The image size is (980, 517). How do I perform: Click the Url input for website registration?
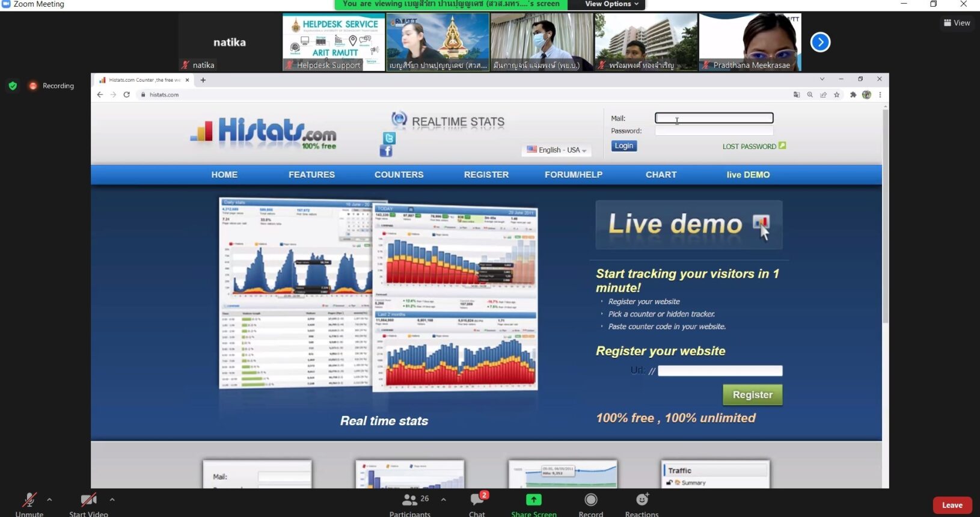click(x=720, y=371)
